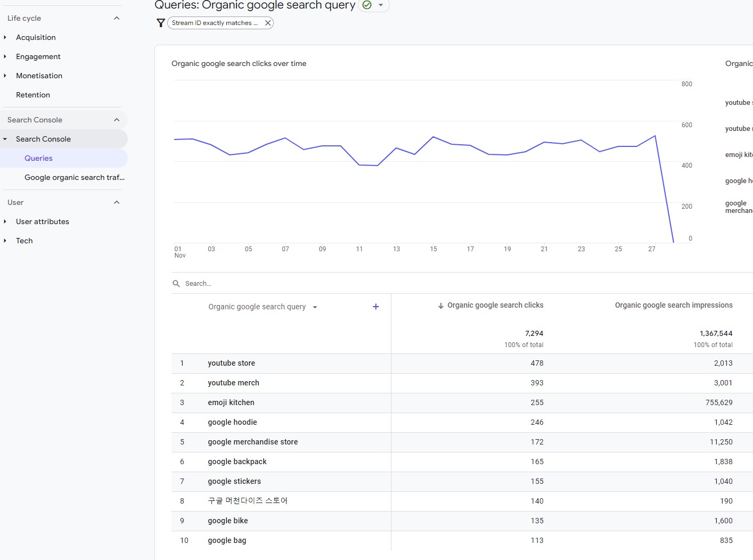Click the Korean-language query in row 8
The height and width of the screenshot is (560, 753).
(248, 501)
